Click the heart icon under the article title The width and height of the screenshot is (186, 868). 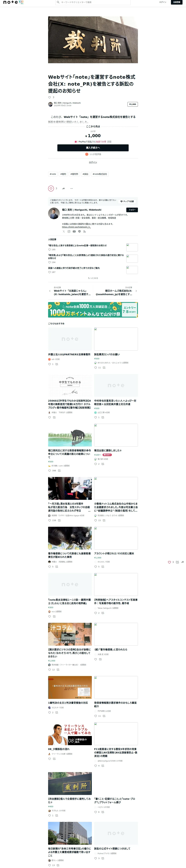click(x=50, y=97)
